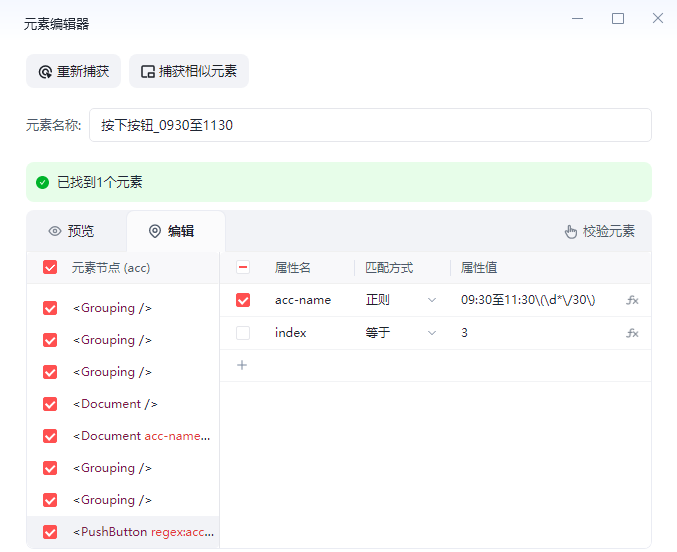Uncheck the acc-name attribute checkbox
This screenshot has height=552, width=677.
point(243,300)
